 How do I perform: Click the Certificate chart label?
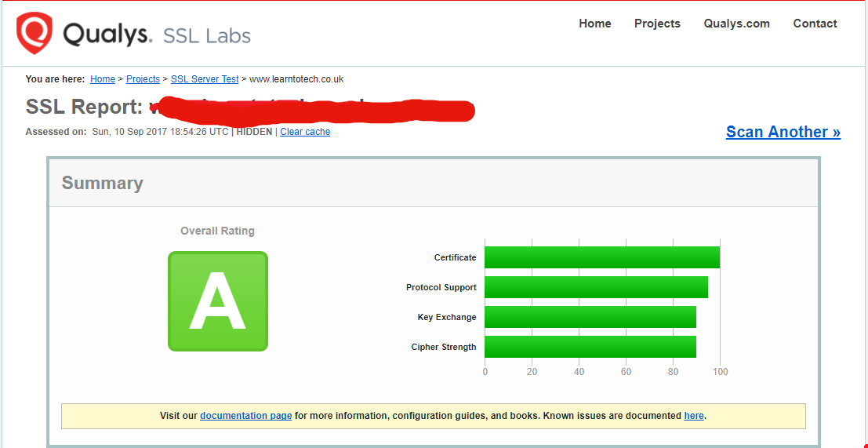point(455,257)
